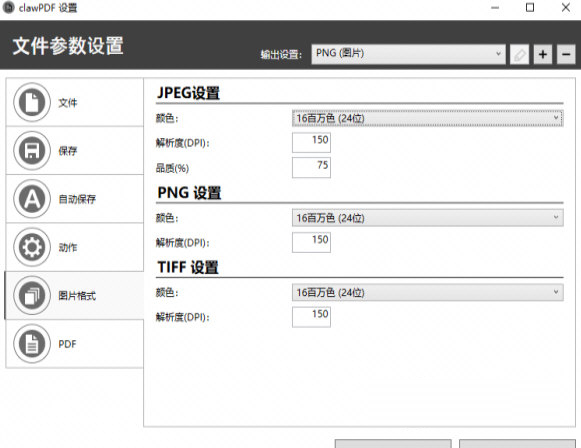The image size is (581, 448).
Task: Switch to the 动作 tab label
Action: click(68, 248)
